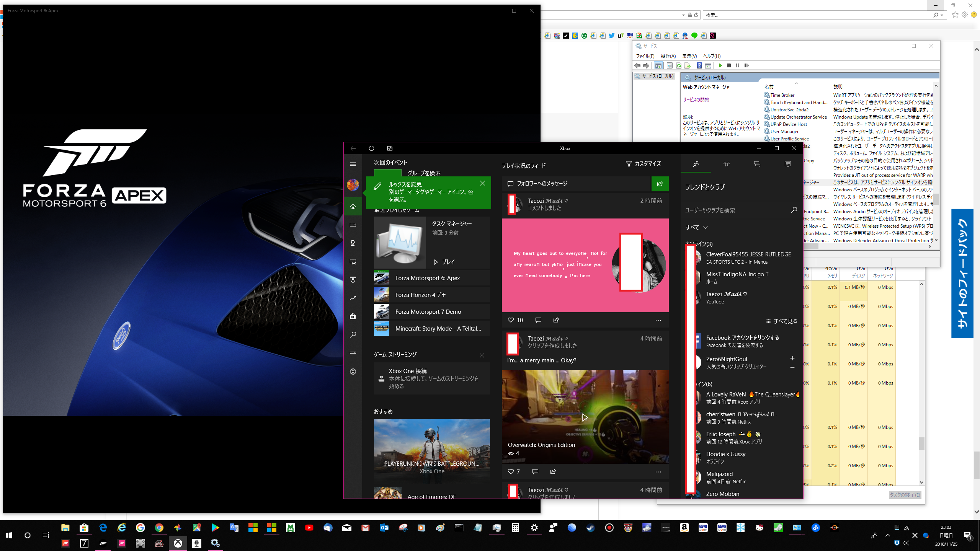Share the pink heart post
Image resolution: width=980 pixels, height=551 pixels.
pyautogui.click(x=556, y=320)
